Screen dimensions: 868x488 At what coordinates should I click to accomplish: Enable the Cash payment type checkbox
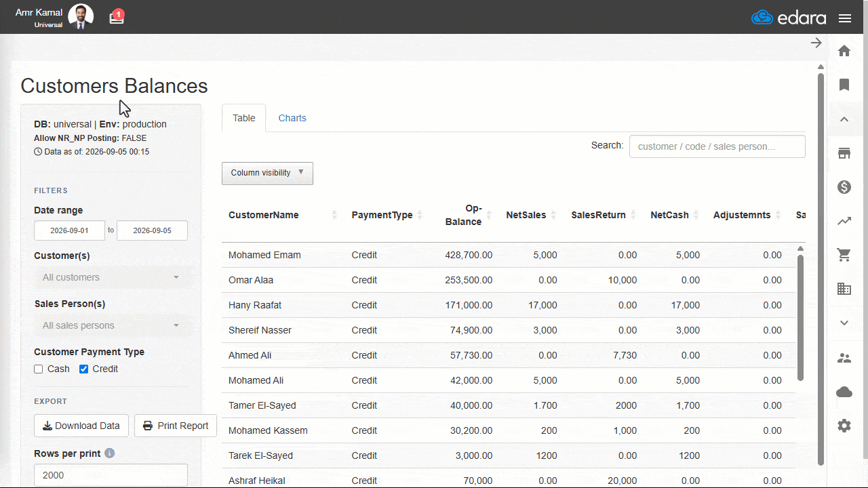click(39, 369)
